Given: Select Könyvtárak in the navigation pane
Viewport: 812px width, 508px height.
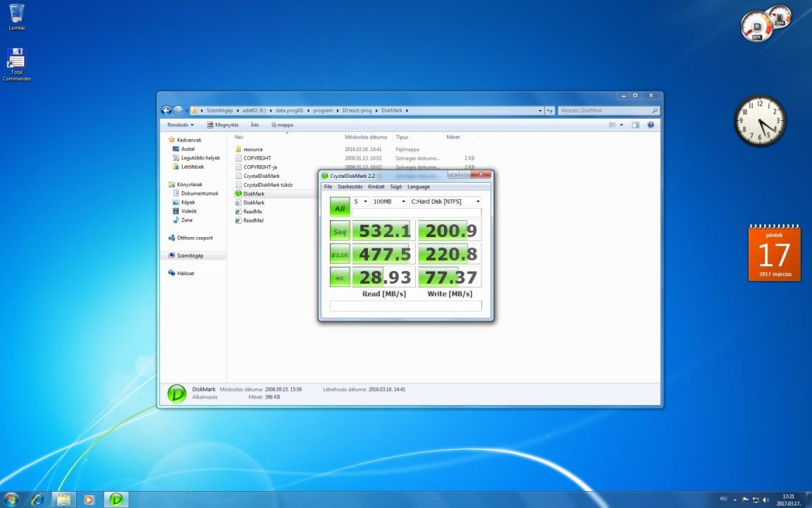Looking at the screenshot, I should pyautogui.click(x=190, y=185).
